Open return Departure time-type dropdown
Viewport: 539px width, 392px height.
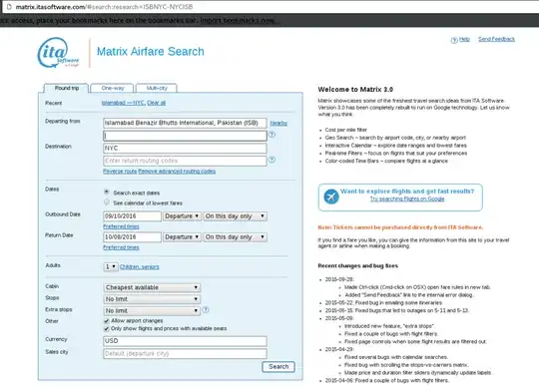click(x=182, y=237)
